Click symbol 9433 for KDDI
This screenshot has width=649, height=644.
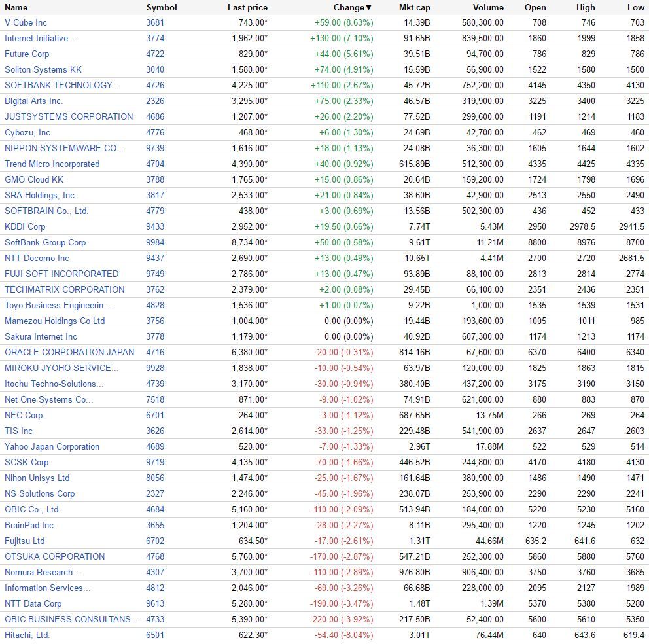tap(155, 227)
